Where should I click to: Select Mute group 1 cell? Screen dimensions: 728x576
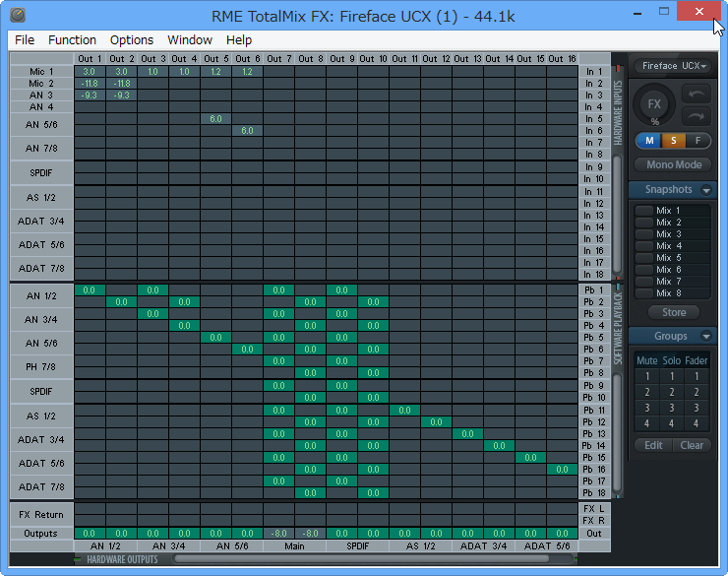[x=647, y=376]
